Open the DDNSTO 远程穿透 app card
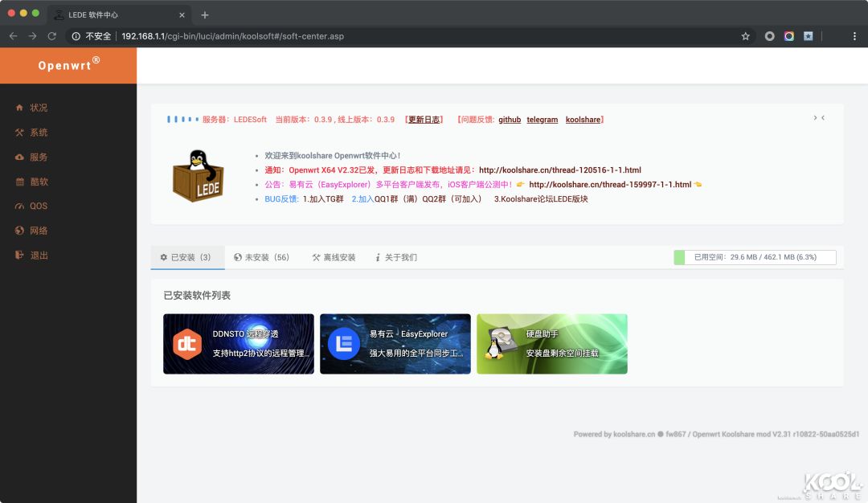 coord(238,343)
